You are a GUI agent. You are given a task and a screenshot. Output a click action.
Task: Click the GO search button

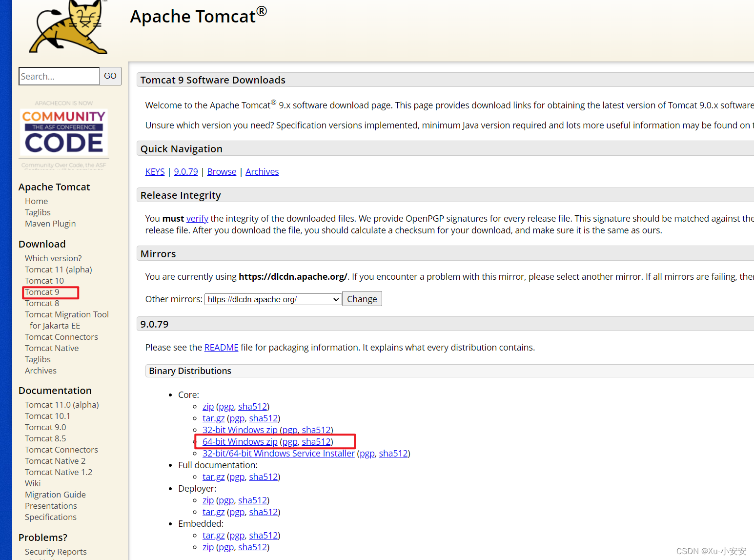coord(110,76)
